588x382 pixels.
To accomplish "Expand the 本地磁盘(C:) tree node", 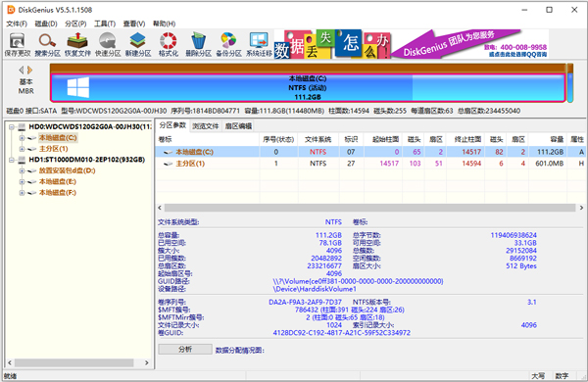I will point(22,138).
